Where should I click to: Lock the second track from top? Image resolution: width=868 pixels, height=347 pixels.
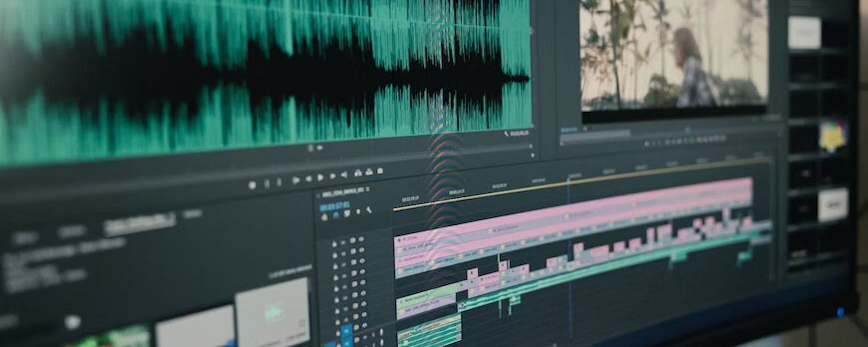tap(335, 256)
